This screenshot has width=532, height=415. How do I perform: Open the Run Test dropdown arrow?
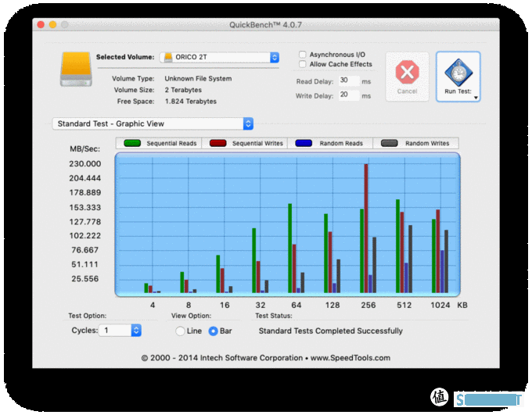(x=476, y=98)
